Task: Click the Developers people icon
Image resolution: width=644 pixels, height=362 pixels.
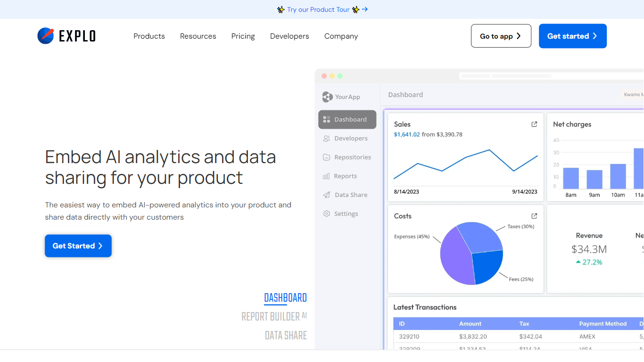Action: tap(326, 139)
